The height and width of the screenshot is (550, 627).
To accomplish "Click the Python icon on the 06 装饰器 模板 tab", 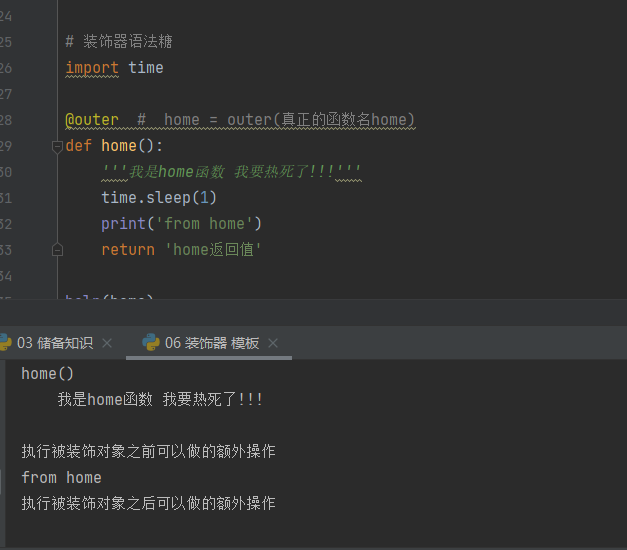I will click(x=151, y=343).
